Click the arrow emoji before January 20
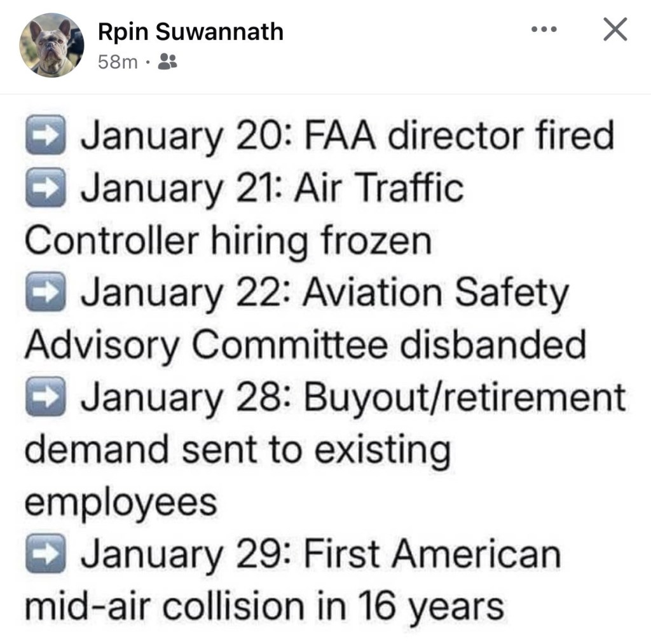This screenshot has height=644, width=651. [45, 135]
